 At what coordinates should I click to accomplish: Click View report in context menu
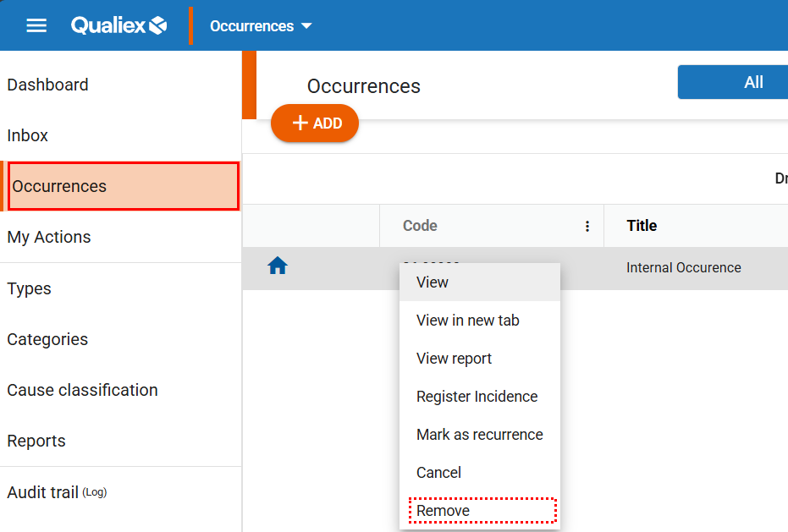(x=454, y=359)
